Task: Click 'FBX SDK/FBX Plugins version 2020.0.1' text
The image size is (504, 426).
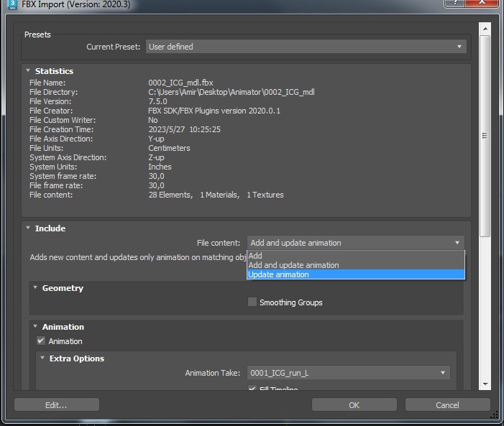Action: pyautogui.click(x=214, y=111)
